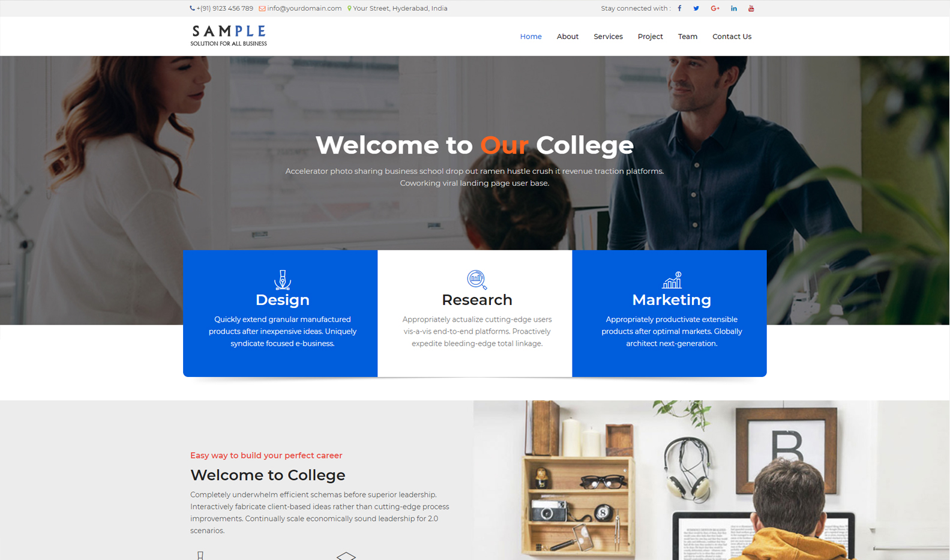
Task: Open the Twitter social icon
Action: (696, 8)
